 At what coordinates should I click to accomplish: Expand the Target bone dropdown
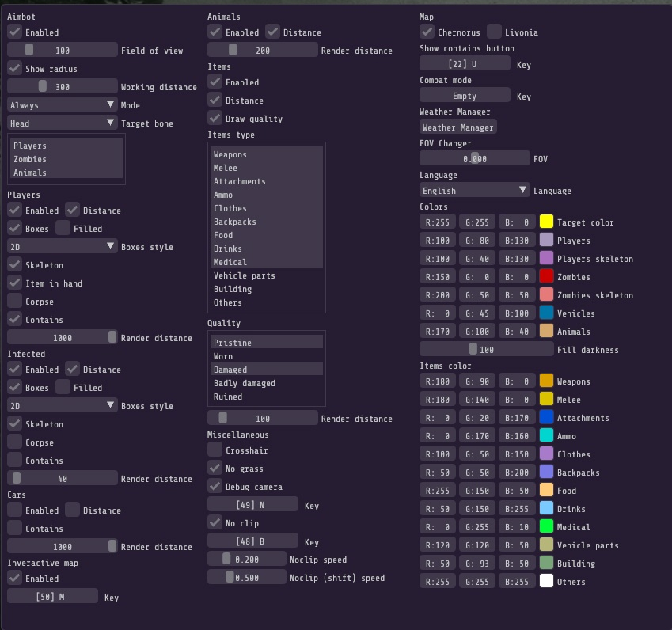click(62, 123)
